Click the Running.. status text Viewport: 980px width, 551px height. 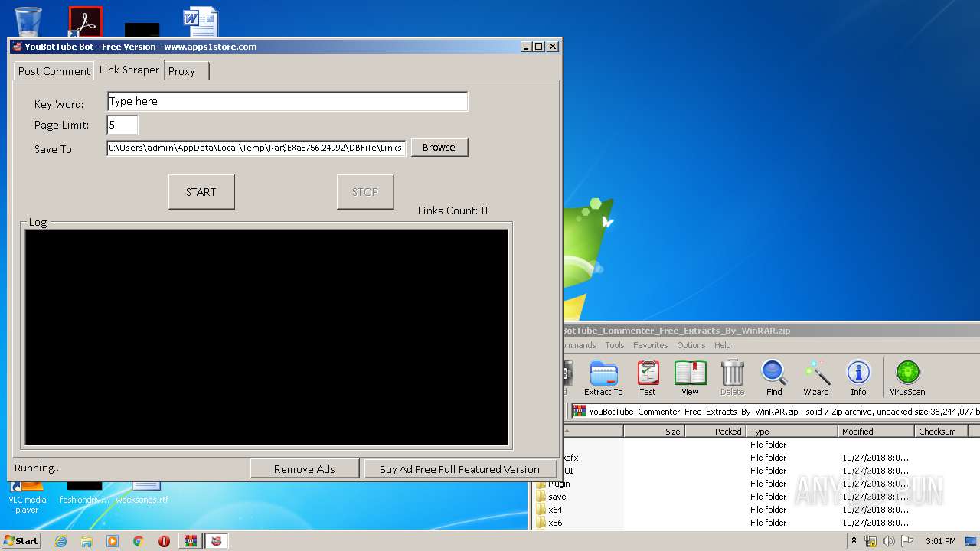tap(37, 468)
